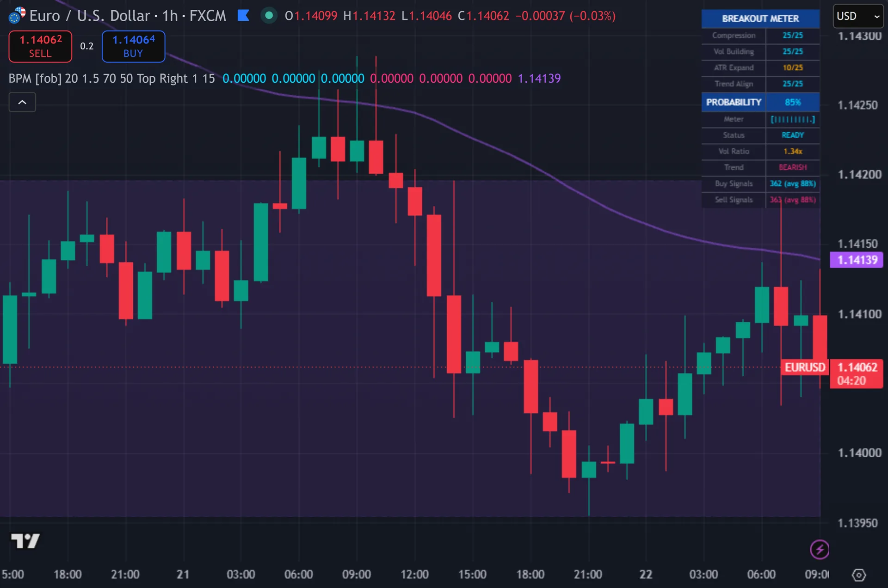Click the SELL button at 1.14062
Image resolution: width=888 pixels, height=588 pixels.
click(x=41, y=46)
